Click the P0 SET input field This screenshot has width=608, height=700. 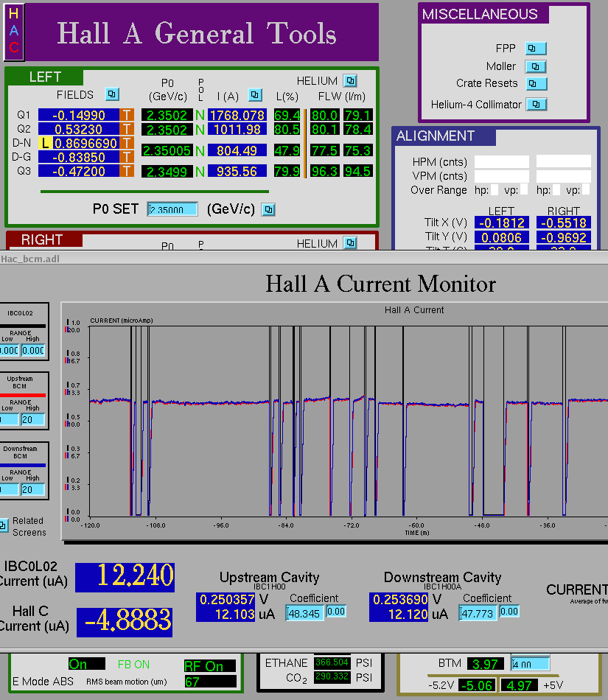tap(172, 209)
